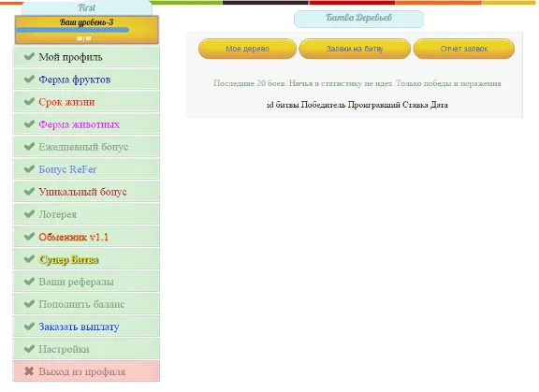Click the checkmark icon beside Настройки

[30, 349]
